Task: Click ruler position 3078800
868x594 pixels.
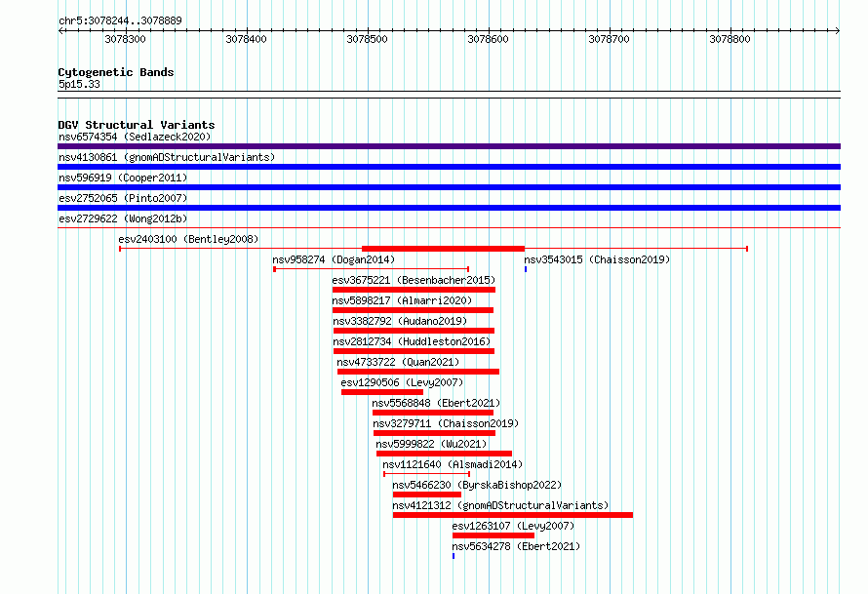Action: (x=730, y=39)
